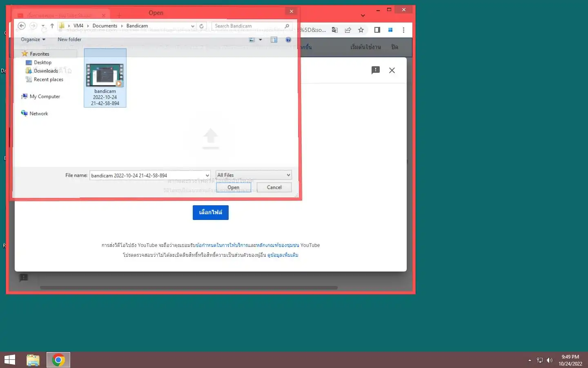The height and width of the screenshot is (368, 588).
Task: Switch to Chrome in the taskbar
Action: click(x=58, y=360)
